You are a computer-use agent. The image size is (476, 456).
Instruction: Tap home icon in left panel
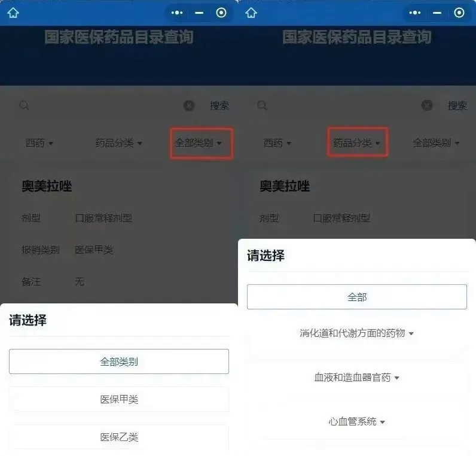pos(13,13)
